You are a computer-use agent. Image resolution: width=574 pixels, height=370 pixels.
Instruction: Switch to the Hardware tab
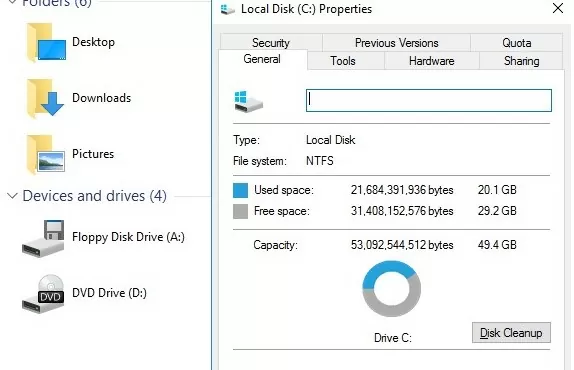point(432,61)
